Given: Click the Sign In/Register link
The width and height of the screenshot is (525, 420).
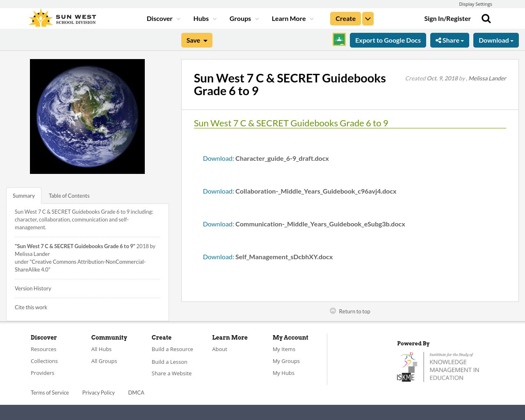Looking at the screenshot, I should point(447,18).
